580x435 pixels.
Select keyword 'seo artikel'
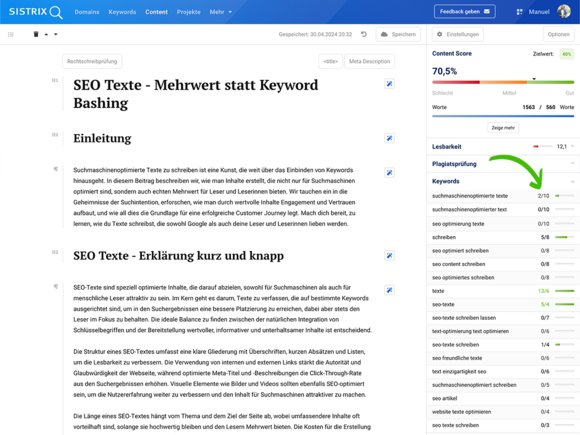pos(503,398)
